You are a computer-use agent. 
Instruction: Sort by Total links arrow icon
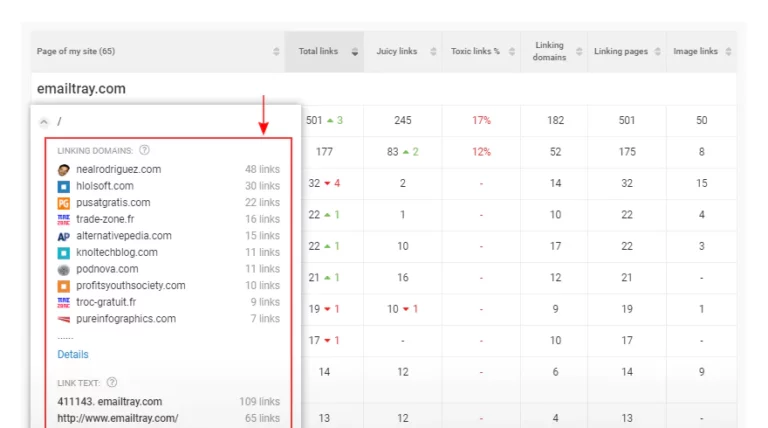point(355,51)
